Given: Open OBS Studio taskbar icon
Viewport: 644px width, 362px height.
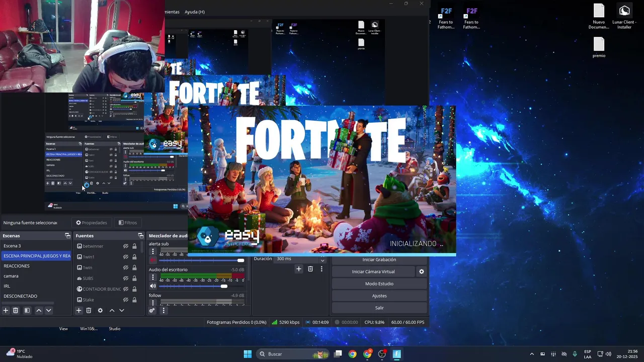Looking at the screenshot, I should tap(382, 354).
